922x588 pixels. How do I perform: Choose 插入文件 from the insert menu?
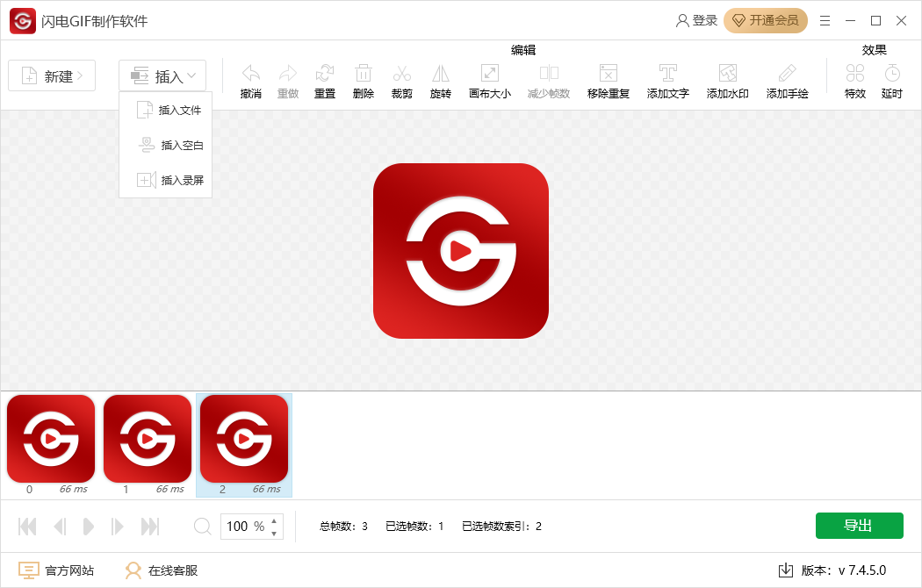(x=166, y=110)
